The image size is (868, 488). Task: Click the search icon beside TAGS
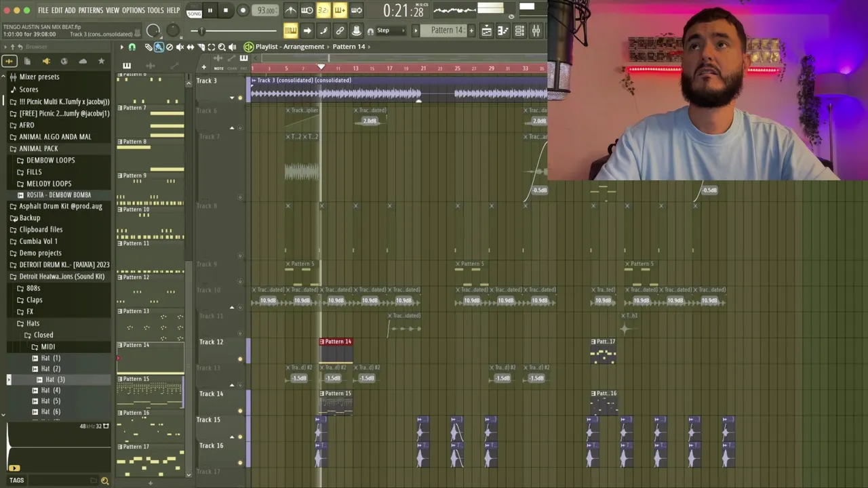[x=104, y=481]
